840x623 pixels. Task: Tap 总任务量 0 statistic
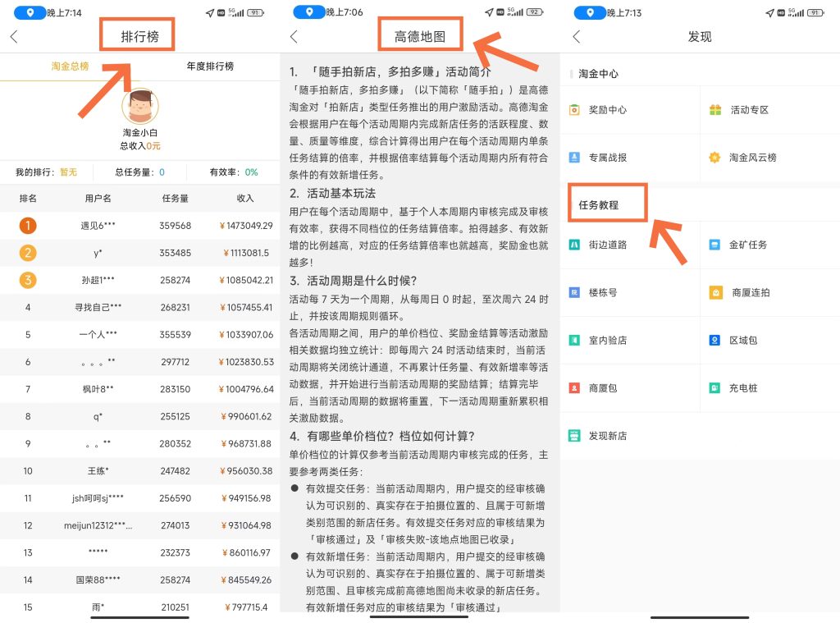(139, 172)
